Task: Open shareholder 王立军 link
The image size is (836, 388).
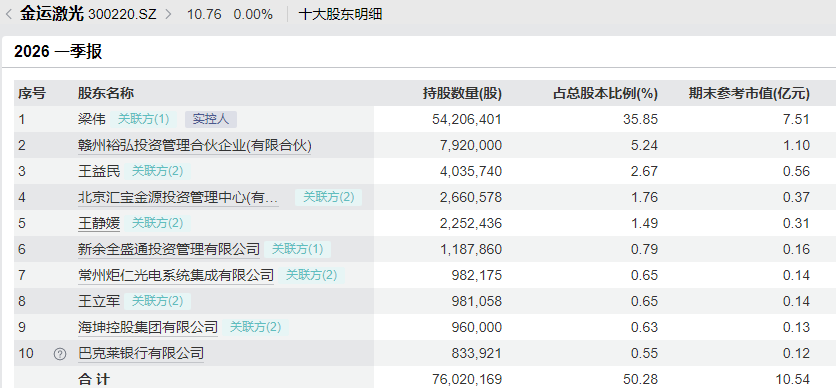Action: pyautogui.click(x=99, y=302)
